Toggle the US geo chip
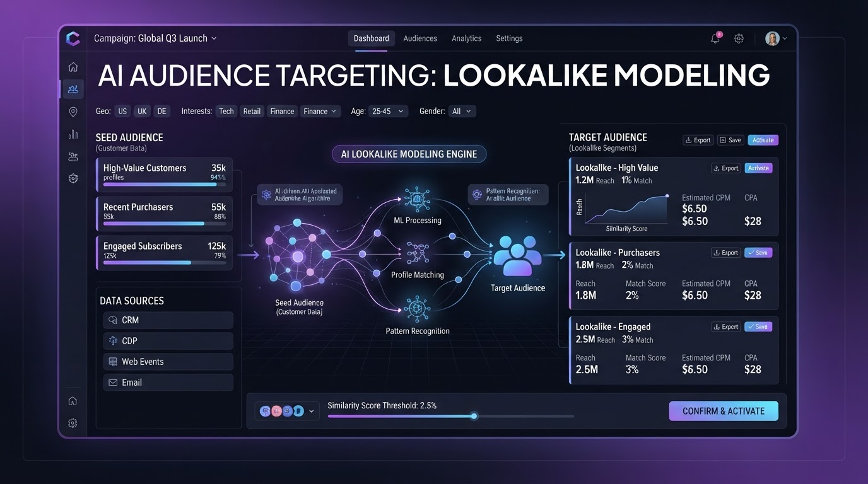Viewport: 868px width, 484px height. pos(122,112)
